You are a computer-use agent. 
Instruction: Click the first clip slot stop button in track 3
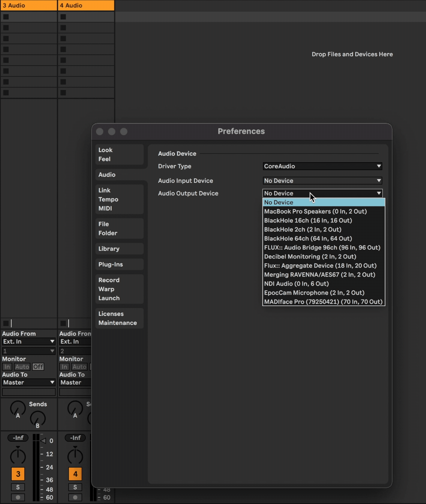(x=6, y=17)
